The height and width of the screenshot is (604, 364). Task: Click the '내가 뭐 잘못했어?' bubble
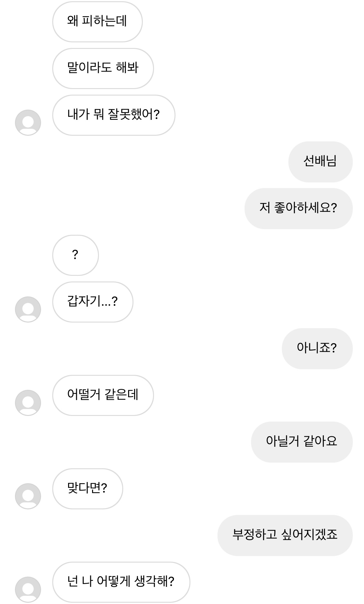click(114, 115)
